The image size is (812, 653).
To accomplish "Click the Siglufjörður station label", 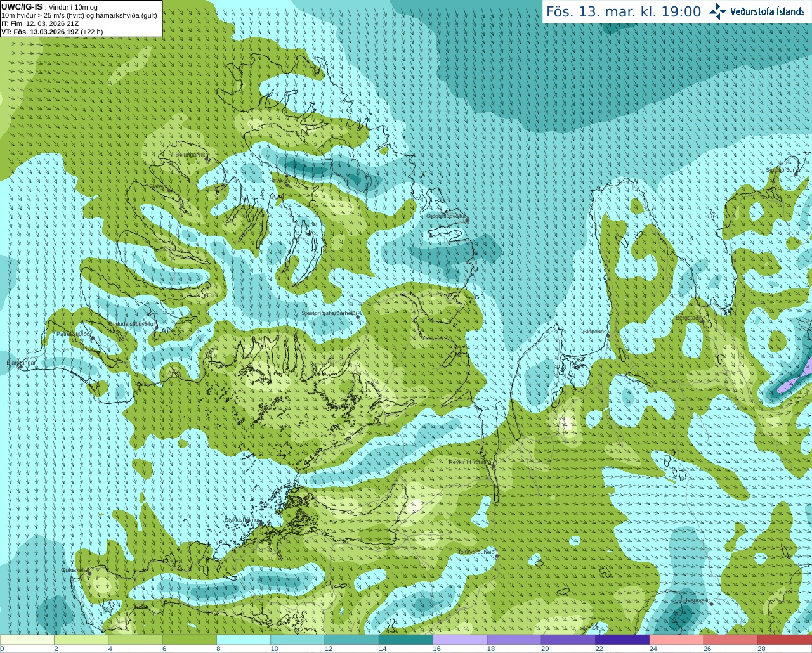I will (780, 170).
